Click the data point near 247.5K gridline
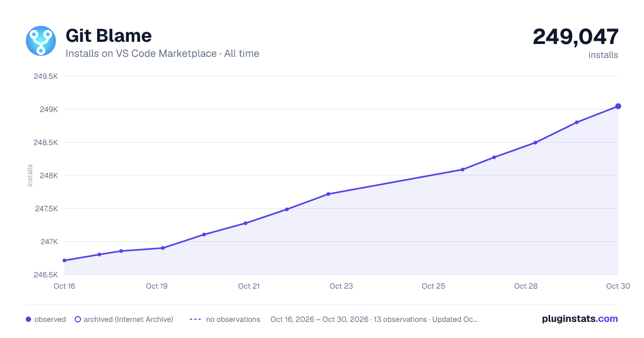The height and width of the screenshot is (338, 644). [x=287, y=209]
